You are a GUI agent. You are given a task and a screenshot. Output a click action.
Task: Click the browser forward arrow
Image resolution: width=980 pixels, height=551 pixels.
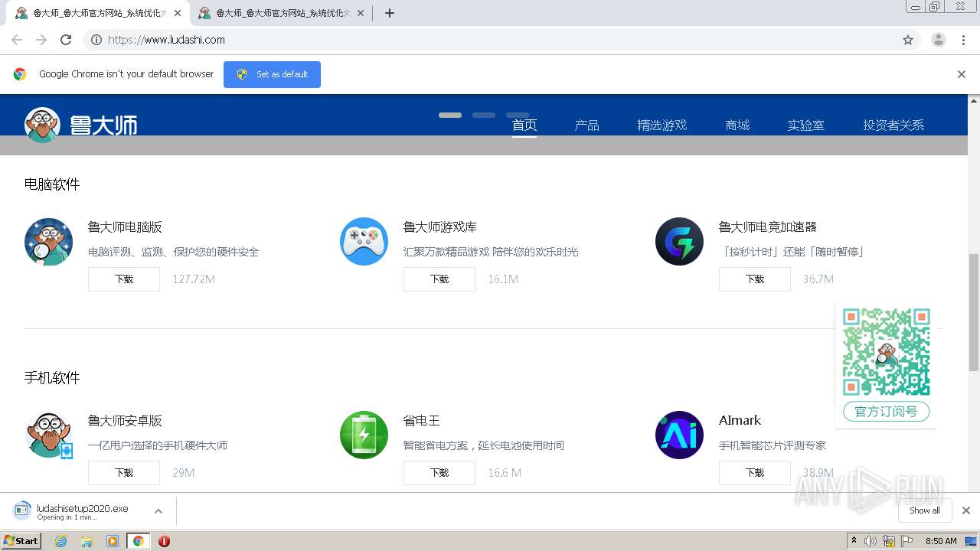(41, 40)
